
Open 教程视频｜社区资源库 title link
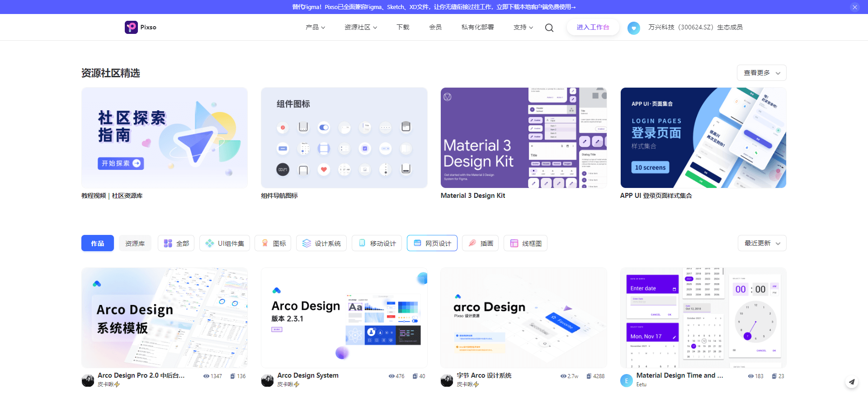[x=112, y=196]
